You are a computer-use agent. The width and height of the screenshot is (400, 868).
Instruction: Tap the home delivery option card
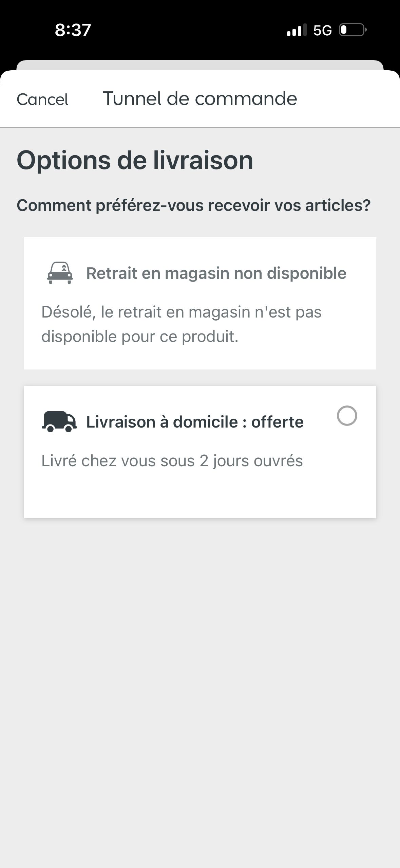(x=200, y=452)
